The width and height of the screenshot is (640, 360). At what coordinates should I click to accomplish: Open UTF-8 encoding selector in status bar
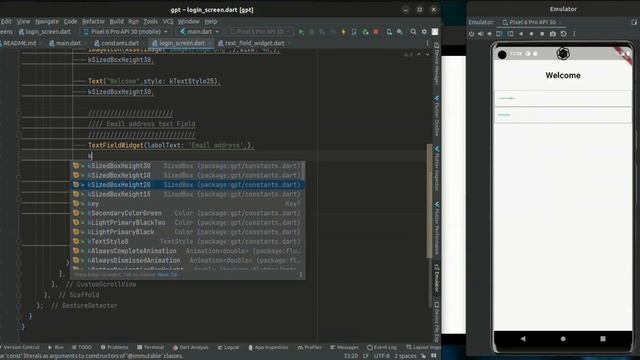point(382,356)
